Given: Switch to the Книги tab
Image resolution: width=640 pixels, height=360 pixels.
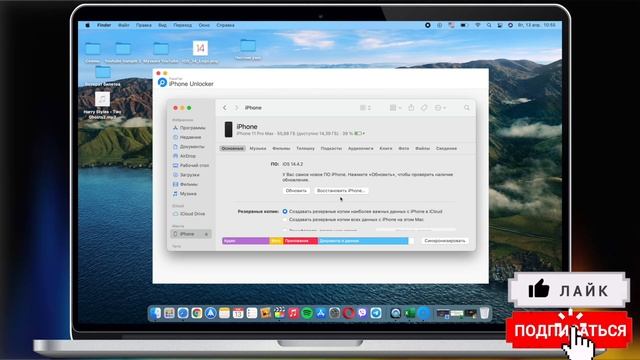Looking at the screenshot, I should (x=386, y=149).
